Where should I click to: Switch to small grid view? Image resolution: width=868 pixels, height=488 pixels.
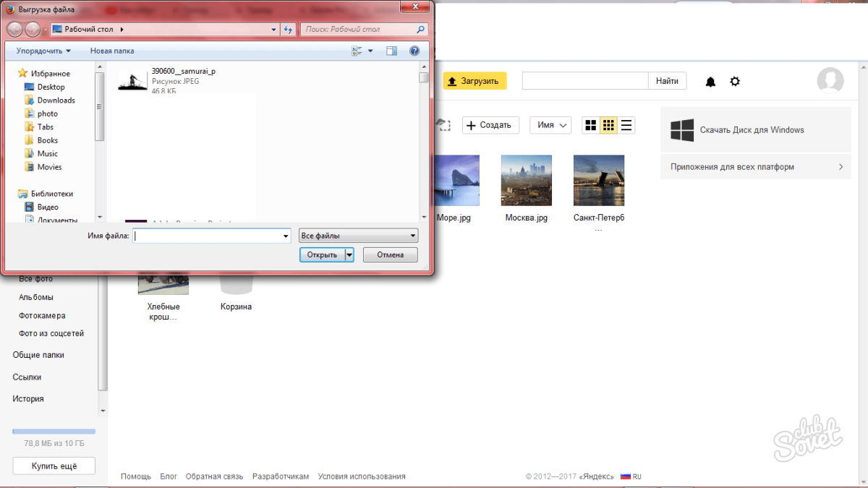(609, 125)
